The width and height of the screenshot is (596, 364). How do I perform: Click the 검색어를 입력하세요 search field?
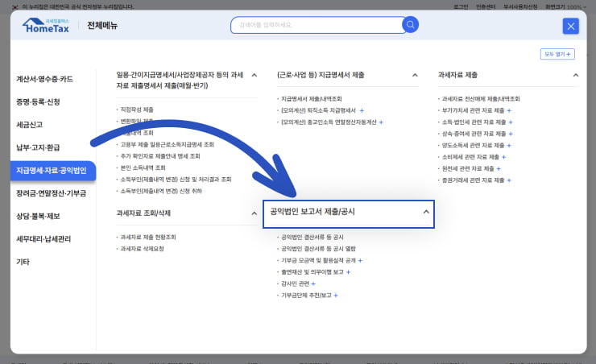(x=314, y=25)
